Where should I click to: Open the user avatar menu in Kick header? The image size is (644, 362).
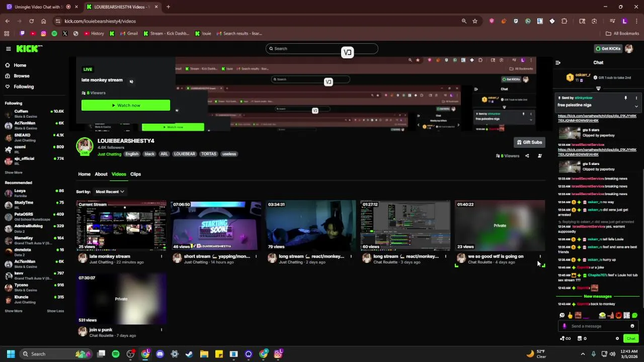tap(629, 49)
